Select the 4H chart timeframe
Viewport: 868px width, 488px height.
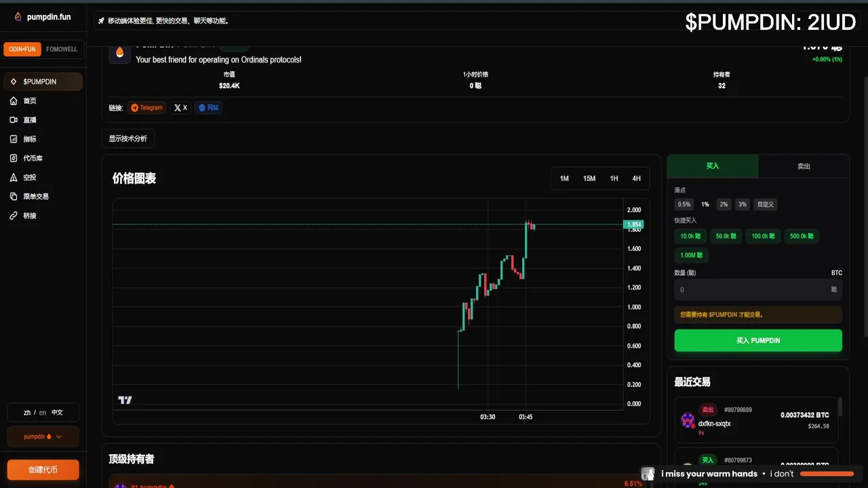(x=636, y=178)
